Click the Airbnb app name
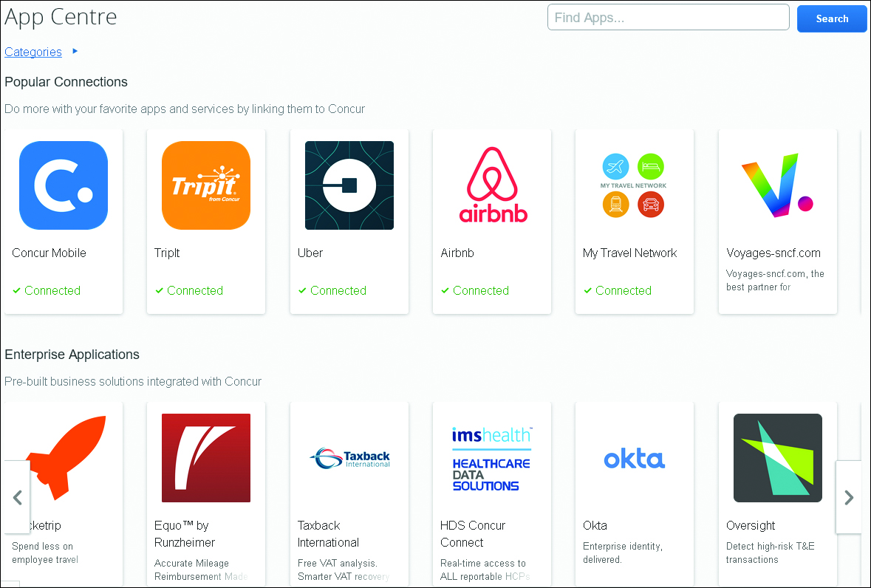 pyautogui.click(x=457, y=253)
